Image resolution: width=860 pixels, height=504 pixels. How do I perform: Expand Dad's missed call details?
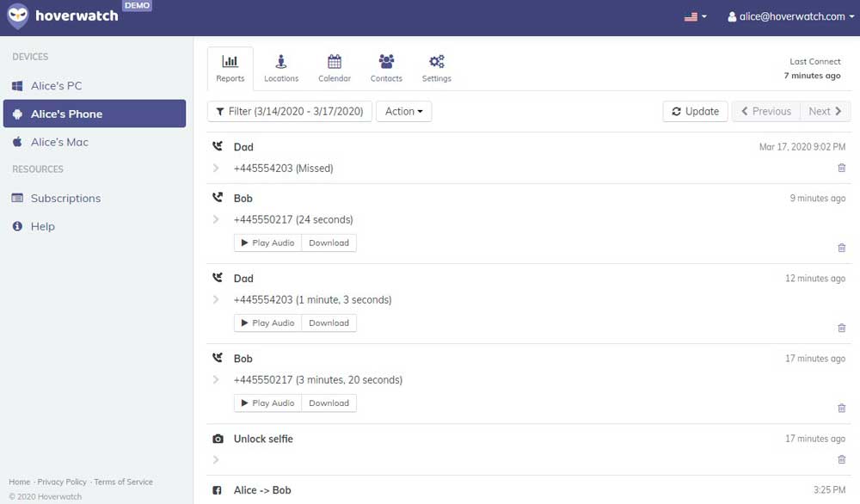(216, 169)
